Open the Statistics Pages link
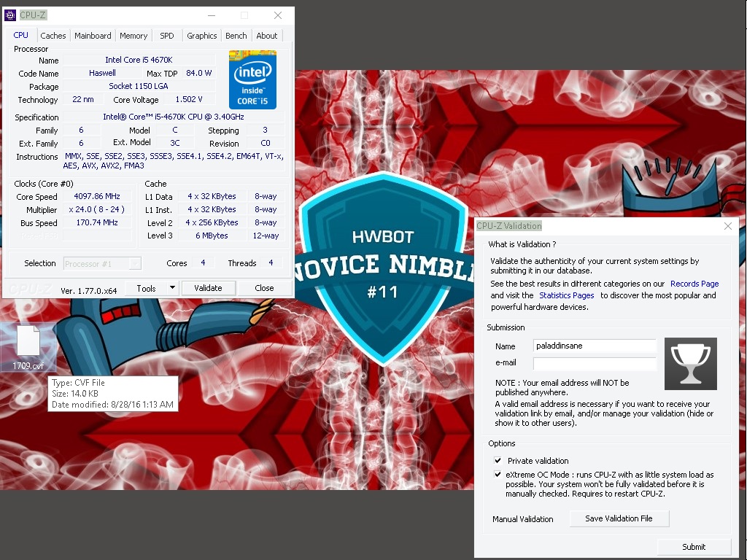The image size is (747, 560). [x=566, y=295]
